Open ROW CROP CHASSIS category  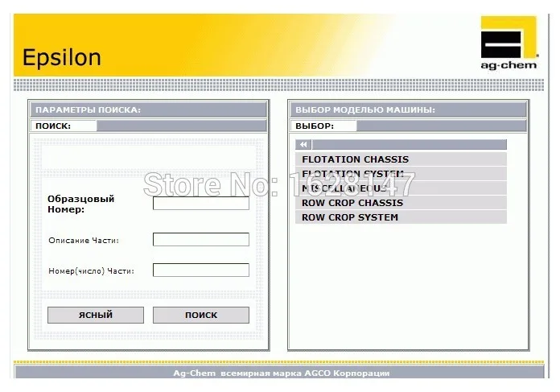pyautogui.click(x=401, y=203)
